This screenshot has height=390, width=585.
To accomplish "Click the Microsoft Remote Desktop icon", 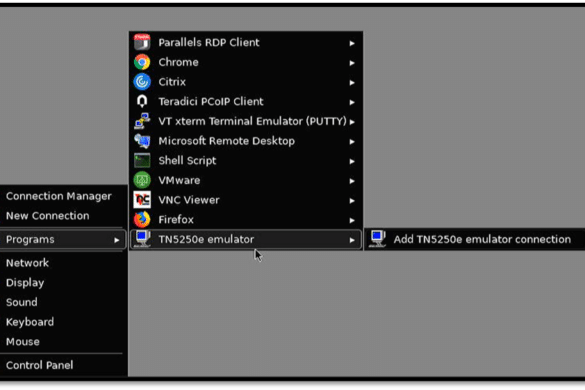I will click(x=142, y=141).
